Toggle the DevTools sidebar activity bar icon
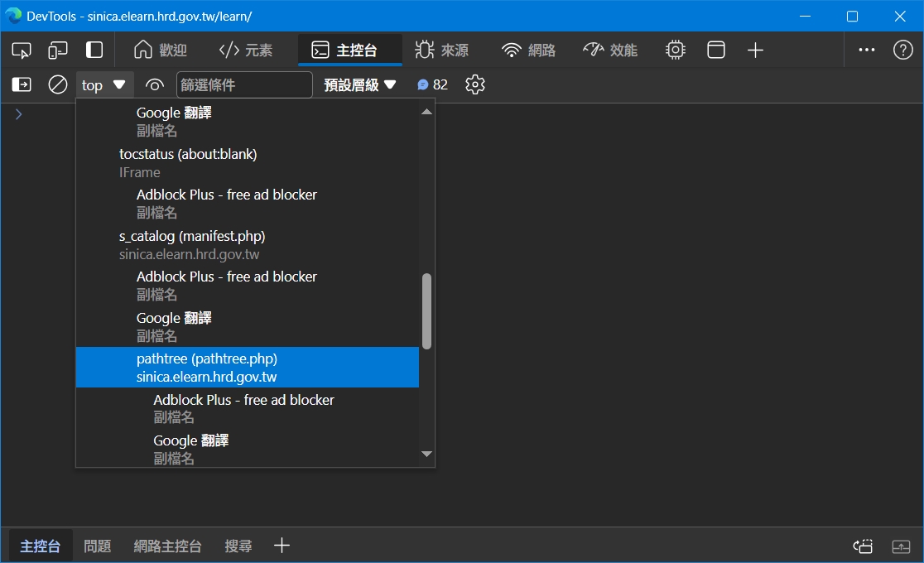The height and width of the screenshot is (563, 924). 94,51
